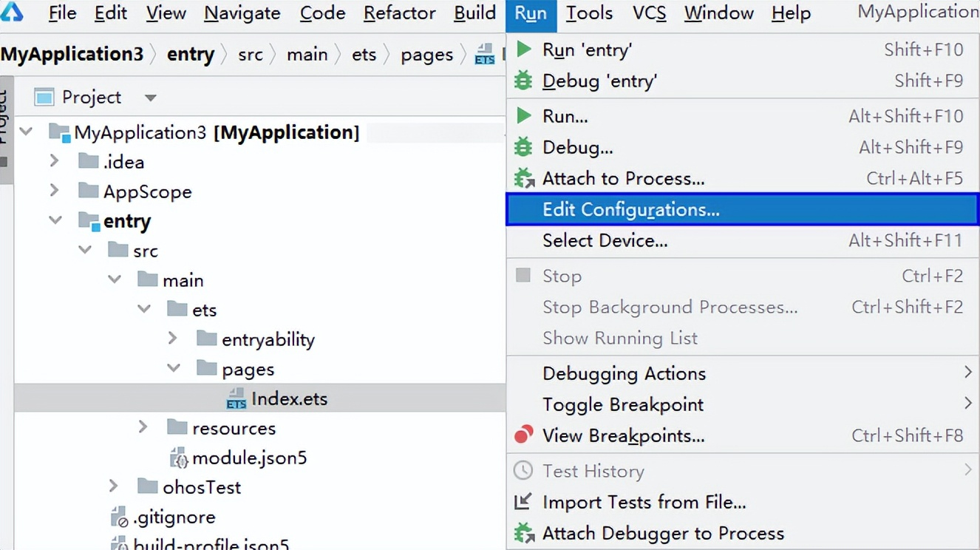Choose Edit Configurations... menu entry
Image resolution: width=980 pixels, height=550 pixels.
pos(743,209)
